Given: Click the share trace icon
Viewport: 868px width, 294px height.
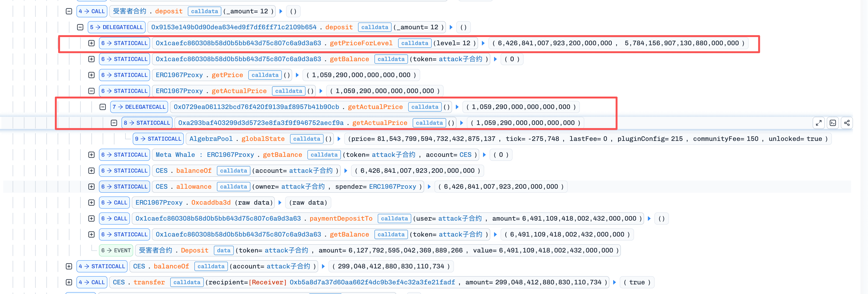Looking at the screenshot, I should [x=847, y=123].
